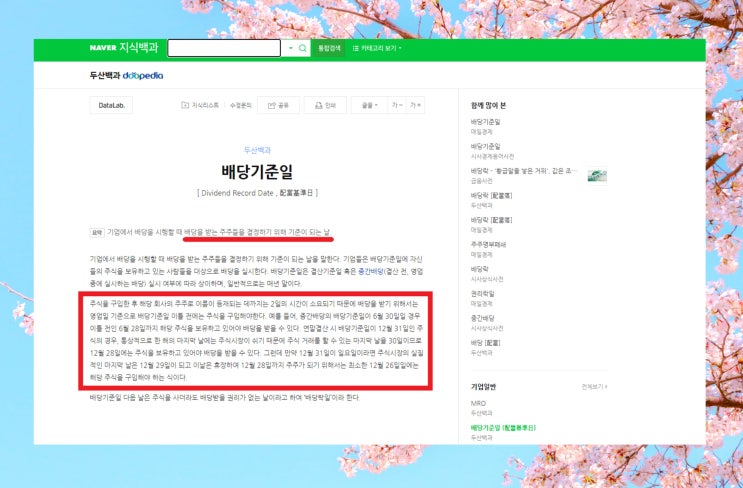Viewport: 743px width, 488px height.
Task: Decrease font size with 가- button
Action: pos(397,105)
